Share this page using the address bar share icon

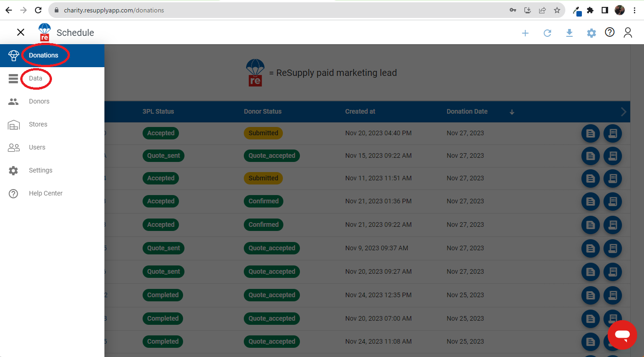542,10
